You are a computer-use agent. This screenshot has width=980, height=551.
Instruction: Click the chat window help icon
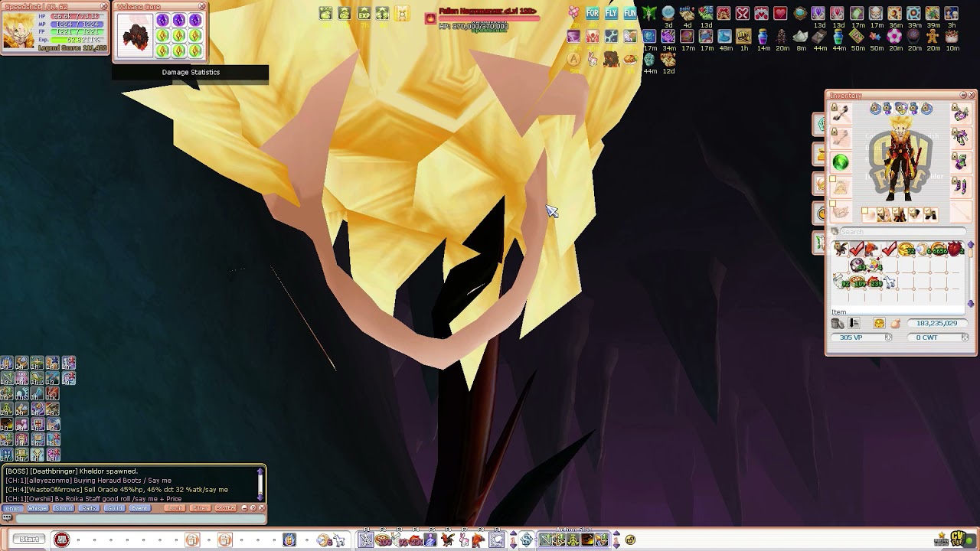253,508
